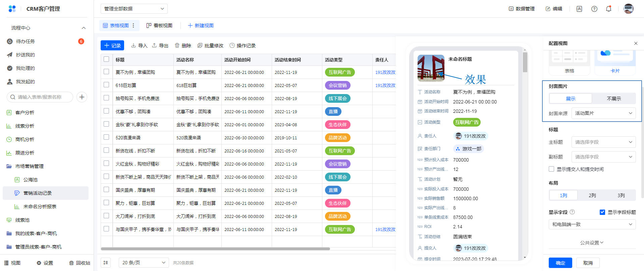The width and height of the screenshot is (644, 271).
Task: Close the 配置视图 panel
Action: coord(636,43)
